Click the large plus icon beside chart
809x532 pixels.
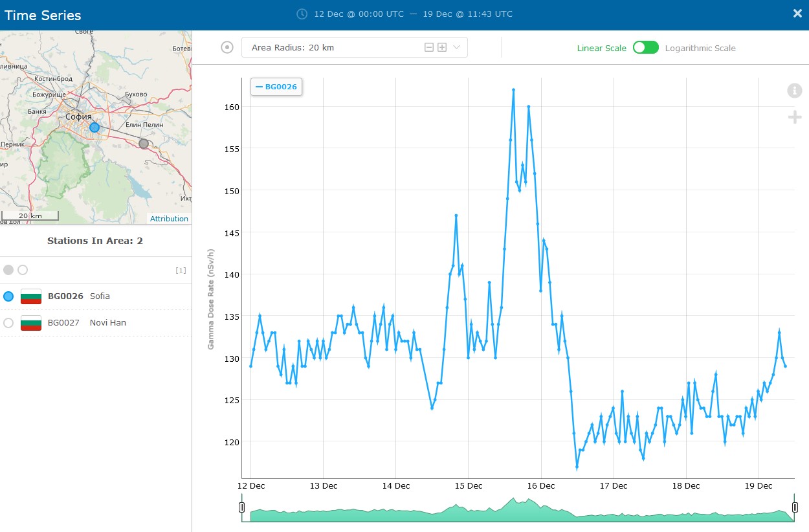[x=794, y=117]
